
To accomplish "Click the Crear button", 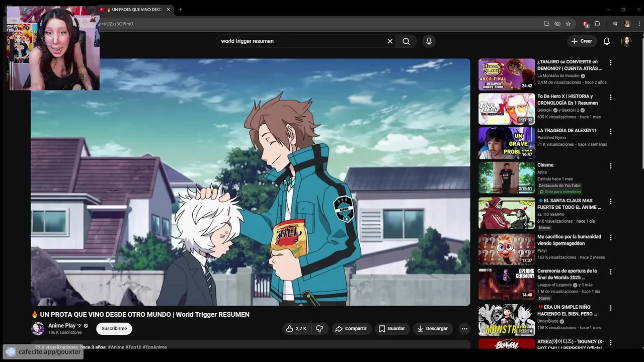I will 582,41.
